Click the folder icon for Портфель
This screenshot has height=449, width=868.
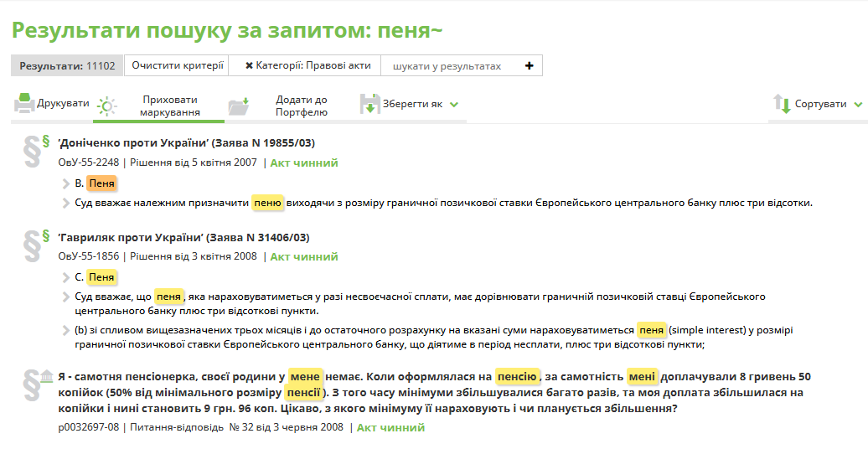coord(239,106)
